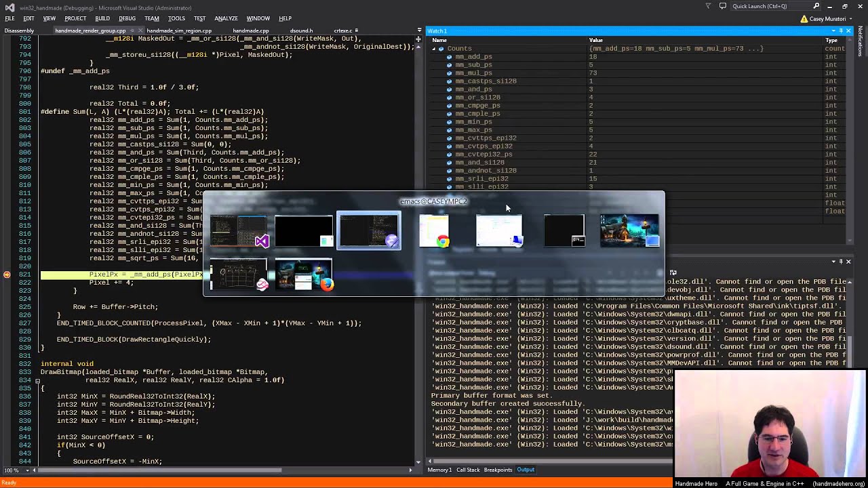The width and height of the screenshot is (868, 488).
Task: Select mm_sub_ps row in Watch 1
Action: pos(638,65)
